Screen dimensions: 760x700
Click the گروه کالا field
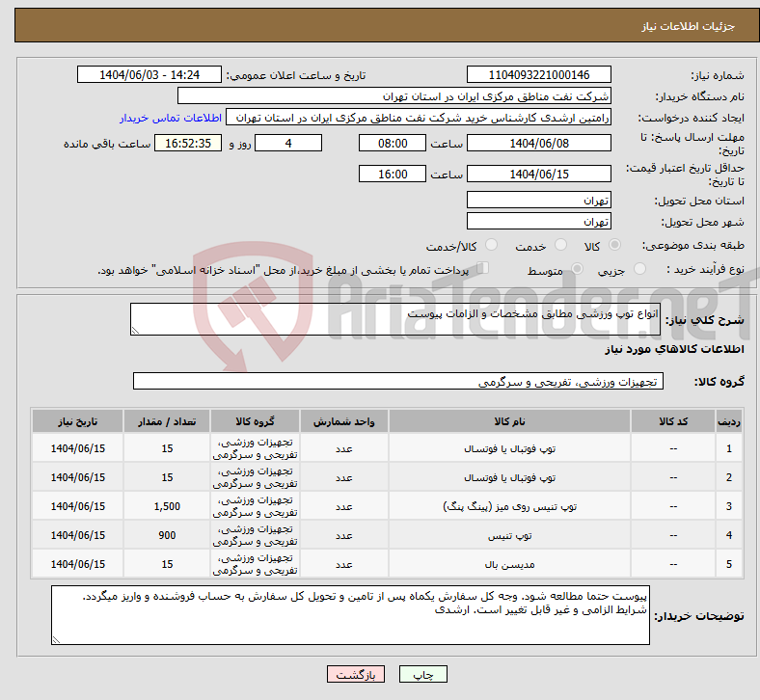point(398,381)
